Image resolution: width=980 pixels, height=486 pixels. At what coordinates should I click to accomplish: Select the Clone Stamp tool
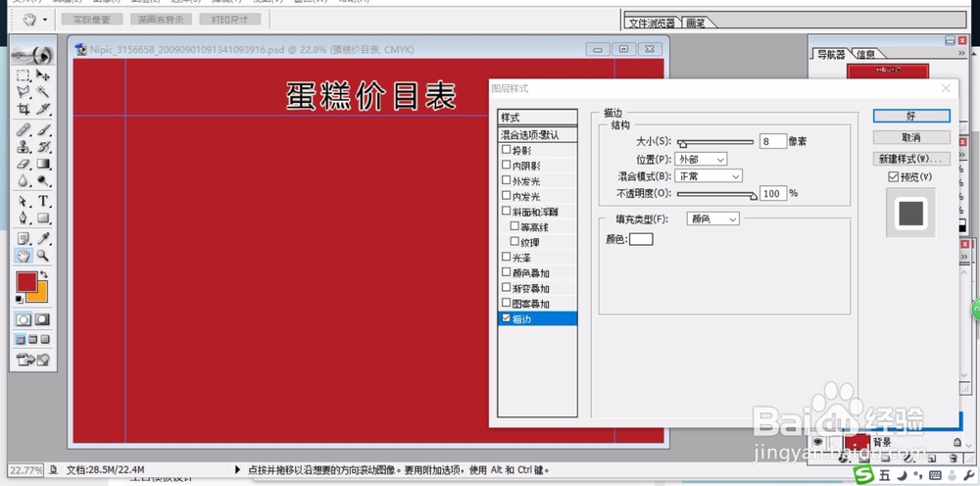point(24,147)
